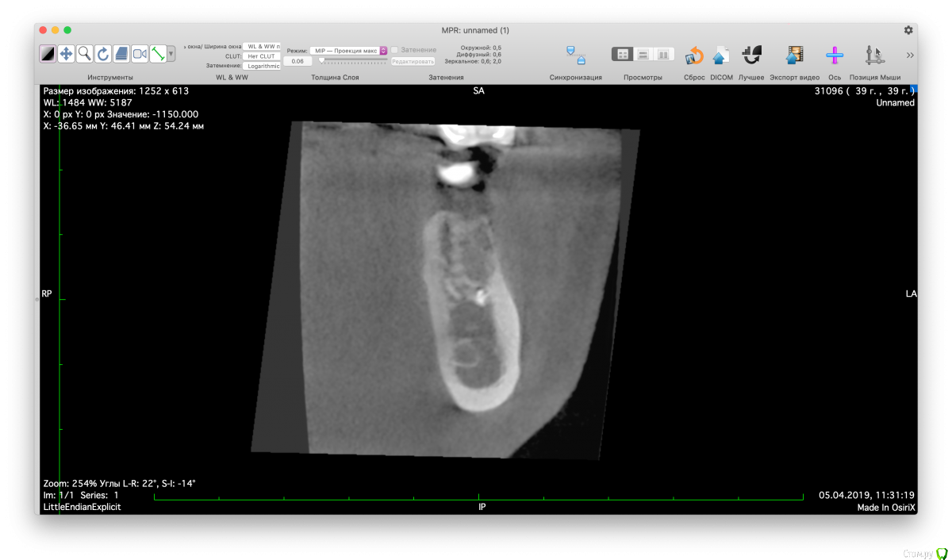This screenshot has width=952, height=560.
Task: Select the camera (3D rotate) tool
Action: pyautogui.click(x=140, y=54)
